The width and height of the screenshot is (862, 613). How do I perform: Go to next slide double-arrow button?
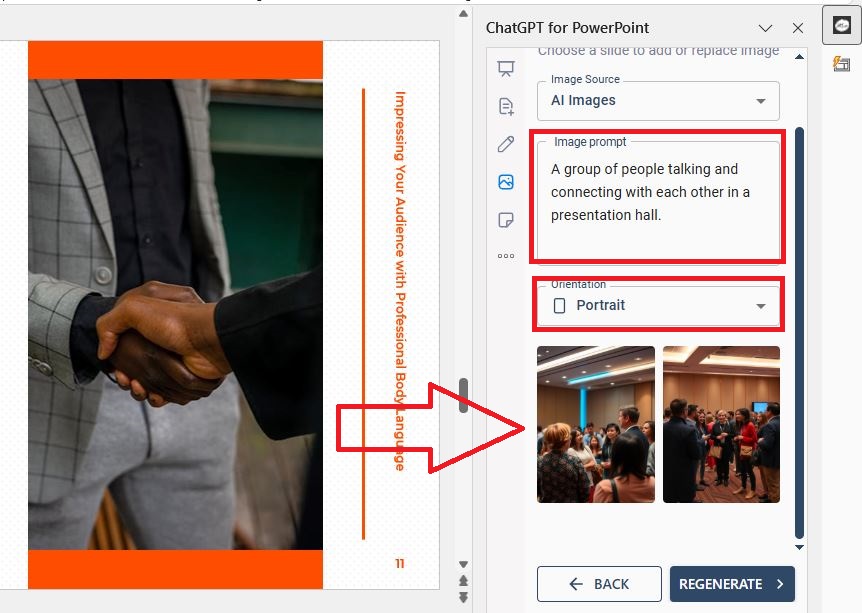(x=463, y=598)
